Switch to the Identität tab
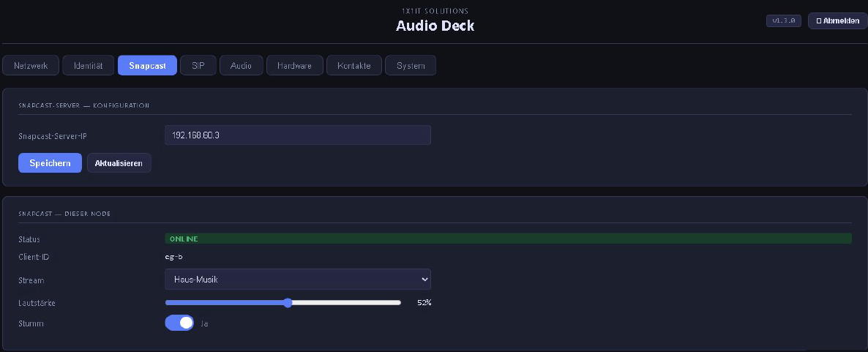 click(89, 65)
